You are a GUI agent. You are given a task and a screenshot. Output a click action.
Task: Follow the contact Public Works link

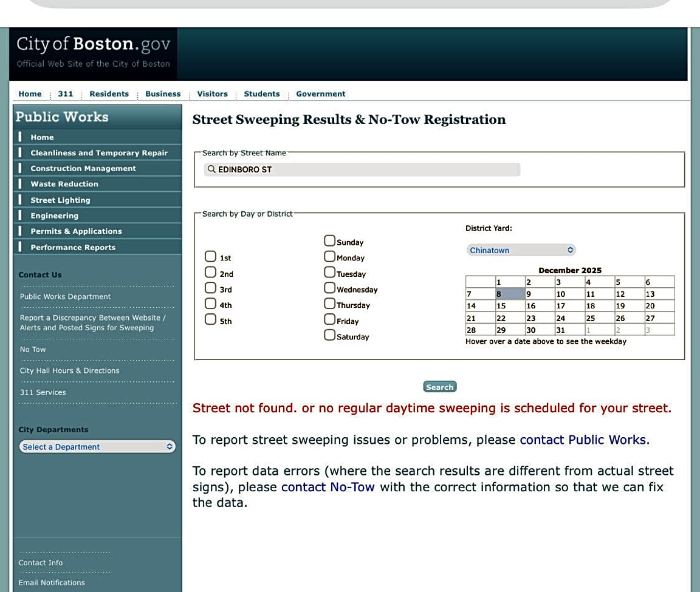[583, 440]
